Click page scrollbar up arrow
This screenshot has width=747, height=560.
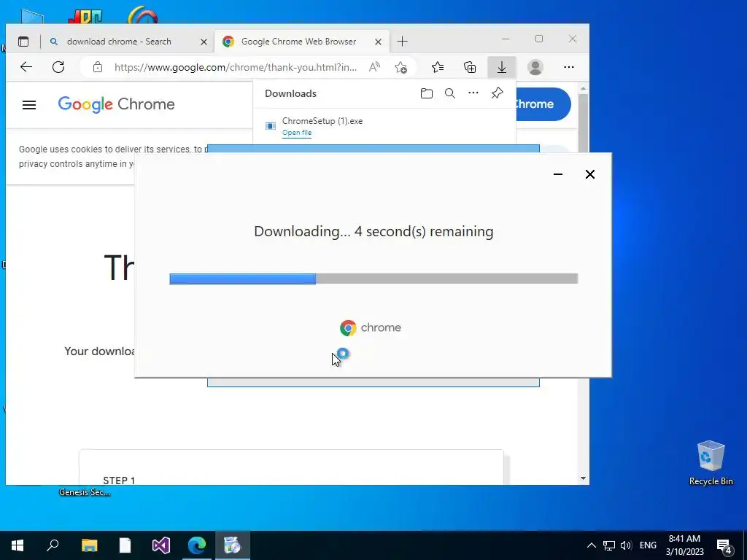pyautogui.click(x=583, y=89)
